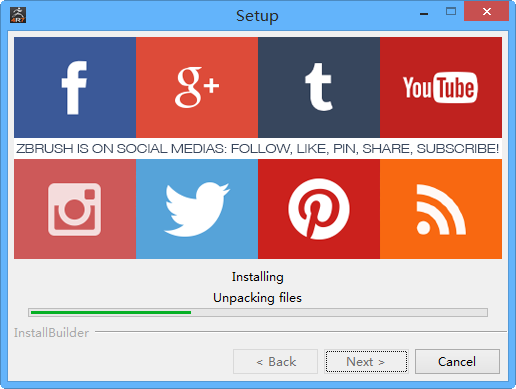516x389 pixels.
Task: Click the YouTube logo tile
Action: click(x=441, y=87)
